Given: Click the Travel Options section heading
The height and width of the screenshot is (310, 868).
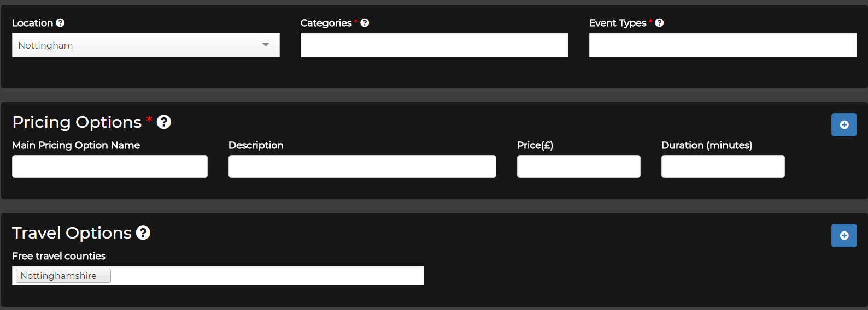Looking at the screenshot, I should [72, 233].
